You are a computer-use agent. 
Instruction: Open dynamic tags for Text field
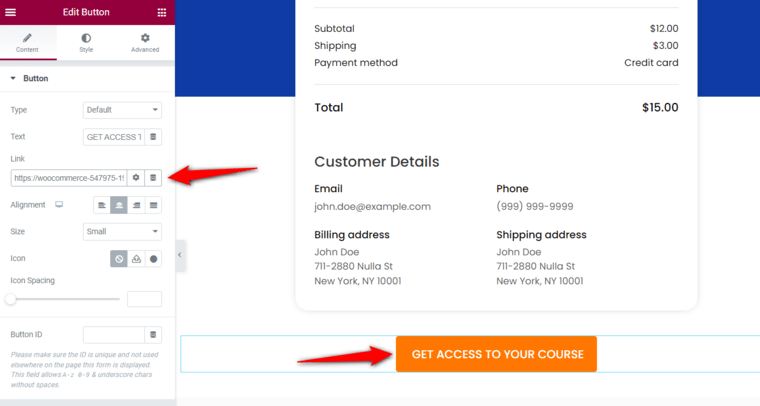point(153,137)
